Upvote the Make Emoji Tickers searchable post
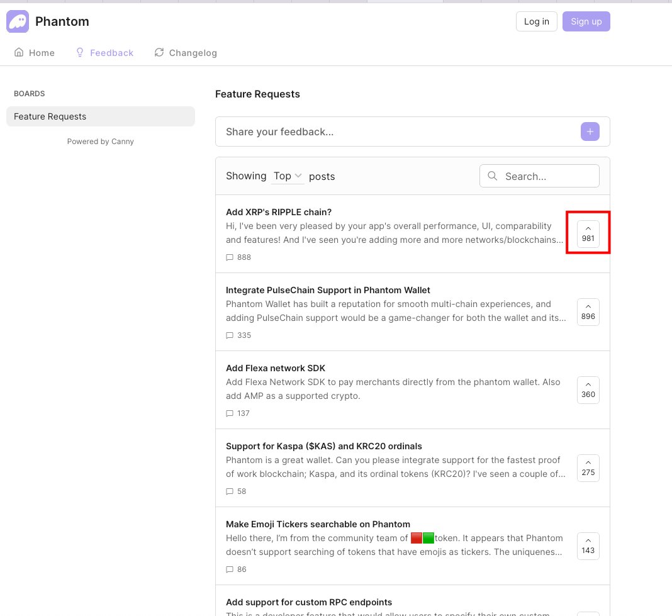Image resolution: width=672 pixels, height=616 pixels. 588,546
